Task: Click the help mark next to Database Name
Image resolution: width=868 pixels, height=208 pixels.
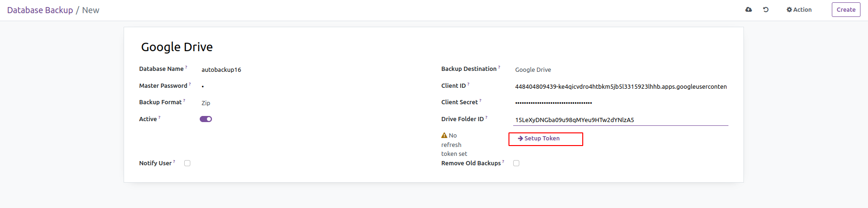Action: 186,67
